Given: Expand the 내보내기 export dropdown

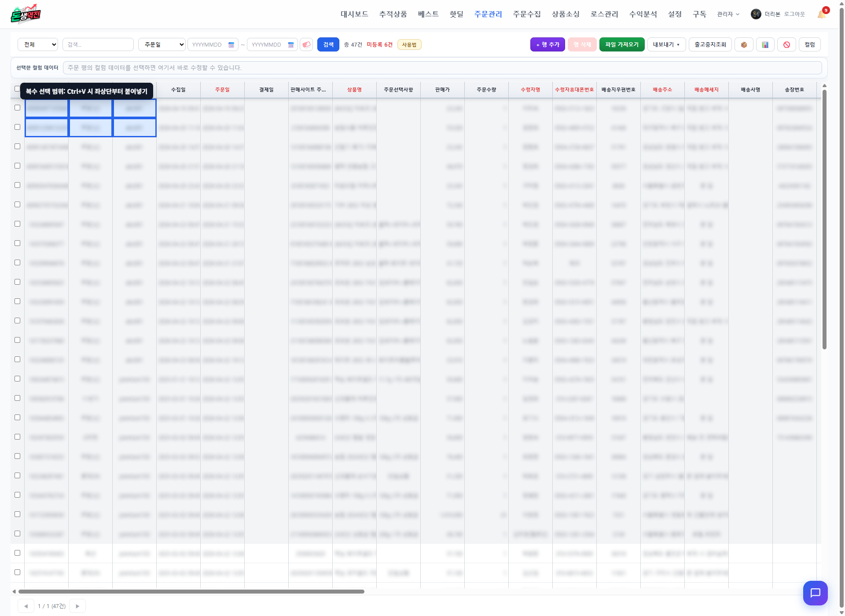Looking at the screenshot, I should (x=666, y=44).
